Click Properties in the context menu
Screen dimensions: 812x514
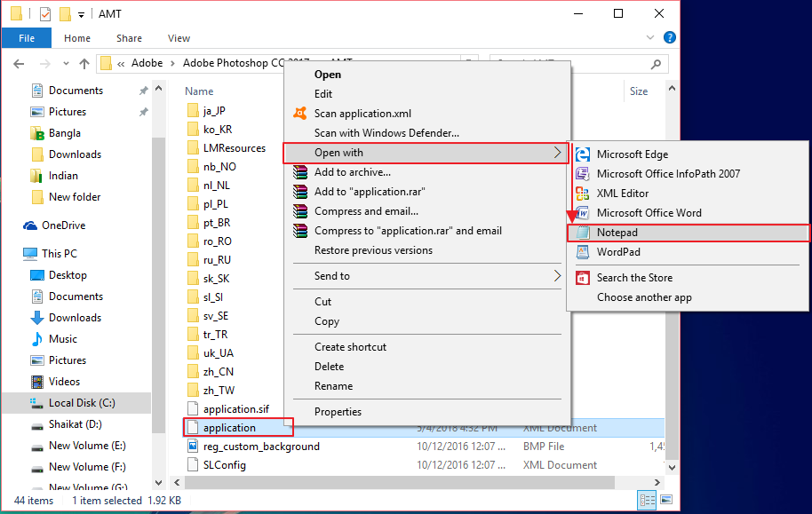(x=338, y=412)
